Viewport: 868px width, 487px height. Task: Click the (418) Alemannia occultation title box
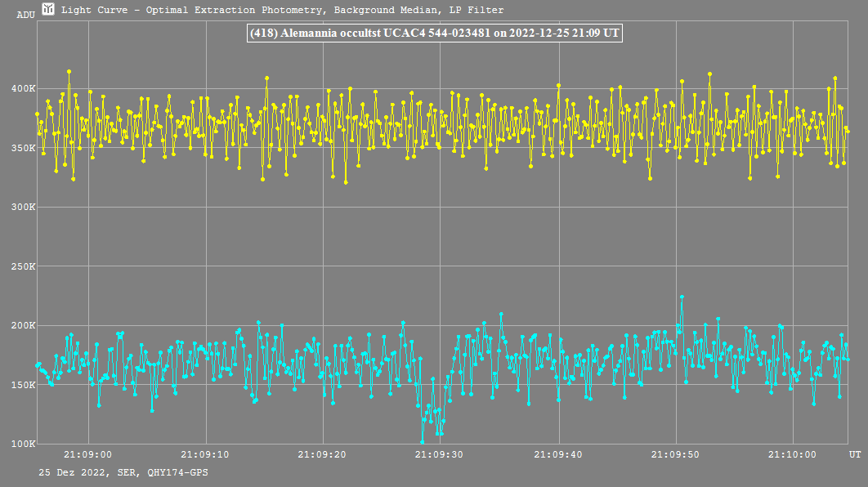pos(434,34)
